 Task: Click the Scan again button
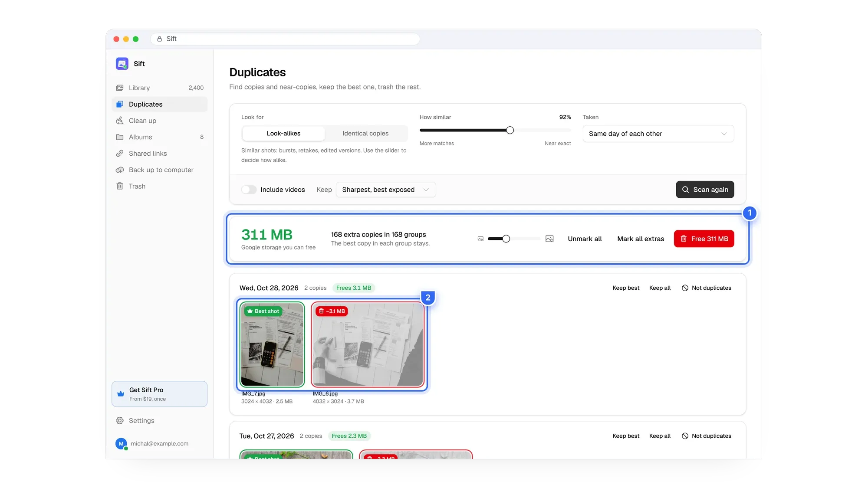705,190
